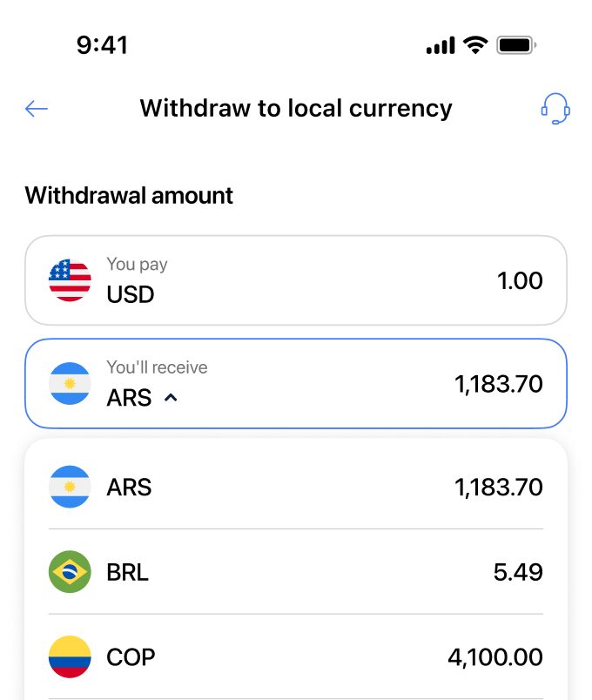Click the cellular signal bars indicator

coord(441,44)
